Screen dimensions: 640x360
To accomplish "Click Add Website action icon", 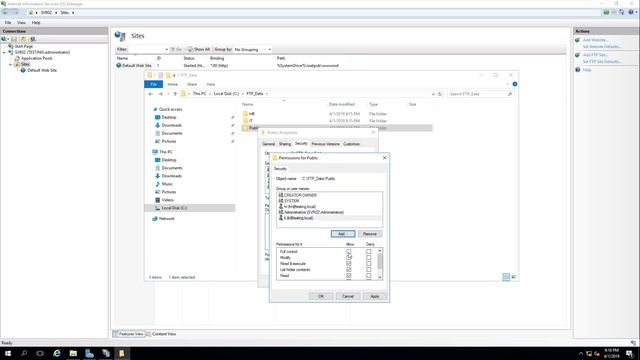I will point(578,40).
